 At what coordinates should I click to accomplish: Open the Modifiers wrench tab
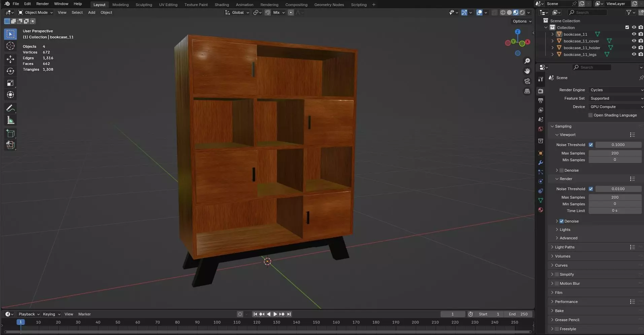pos(541,163)
